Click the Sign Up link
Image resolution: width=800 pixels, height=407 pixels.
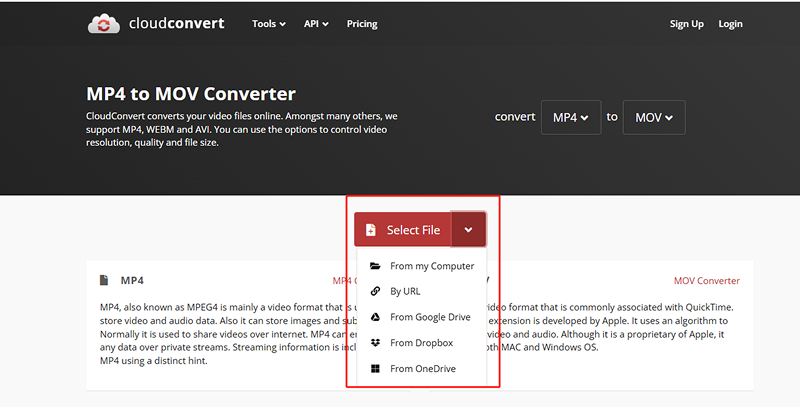686,24
